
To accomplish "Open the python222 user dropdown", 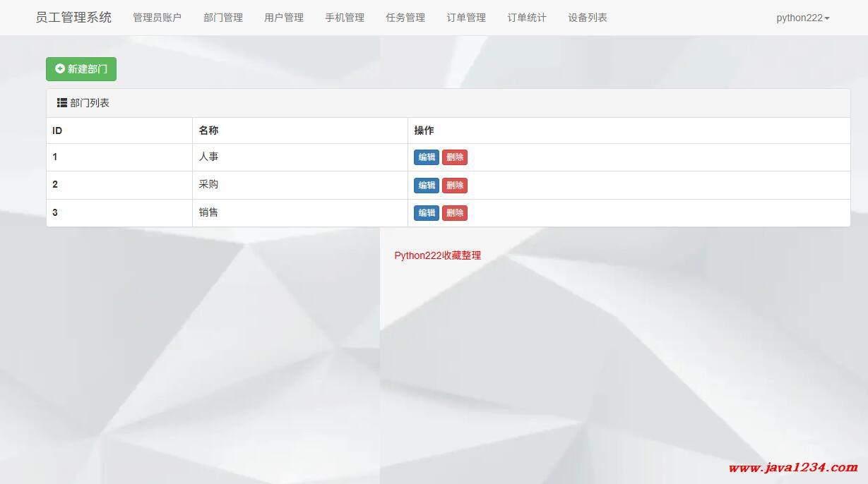I will tap(802, 18).
